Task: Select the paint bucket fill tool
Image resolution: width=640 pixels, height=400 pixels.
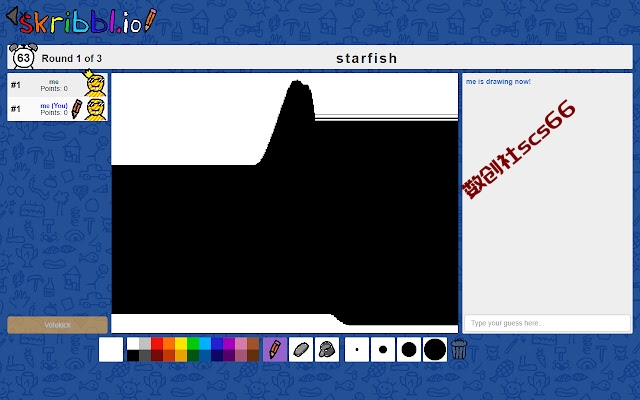Action: [x=327, y=349]
